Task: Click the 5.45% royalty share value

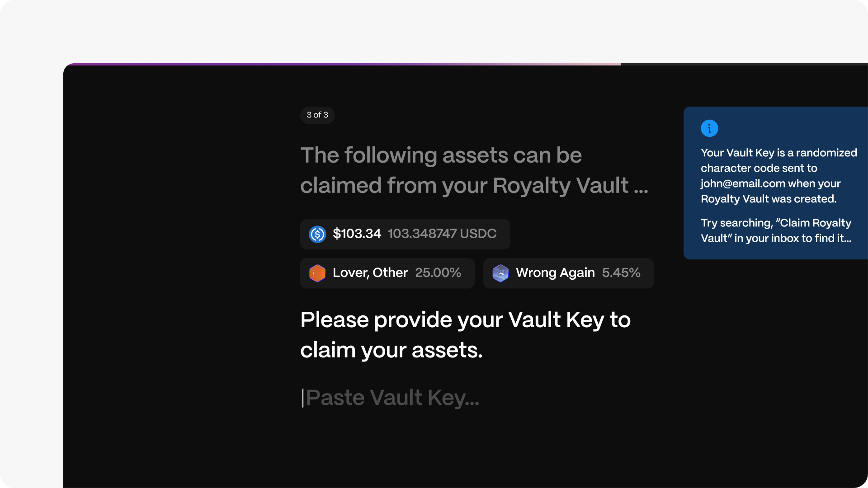Action: pyautogui.click(x=621, y=272)
